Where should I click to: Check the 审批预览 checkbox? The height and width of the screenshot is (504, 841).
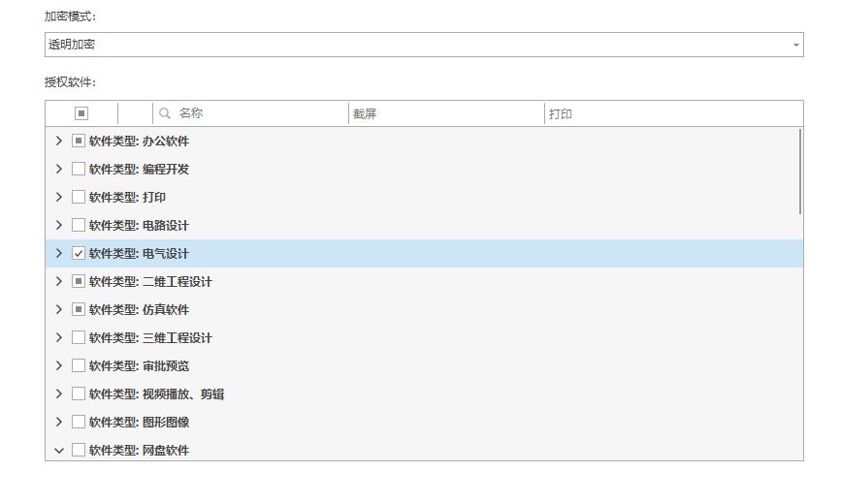coord(79,365)
